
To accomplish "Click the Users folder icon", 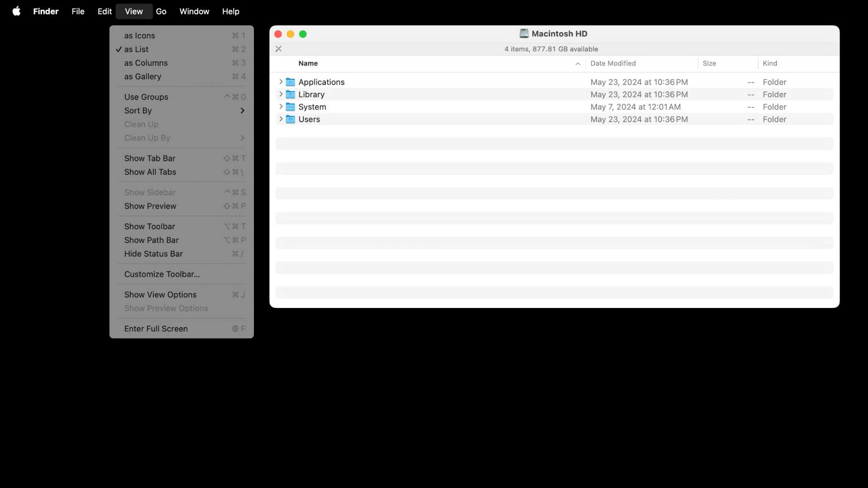I will pos(290,119).
